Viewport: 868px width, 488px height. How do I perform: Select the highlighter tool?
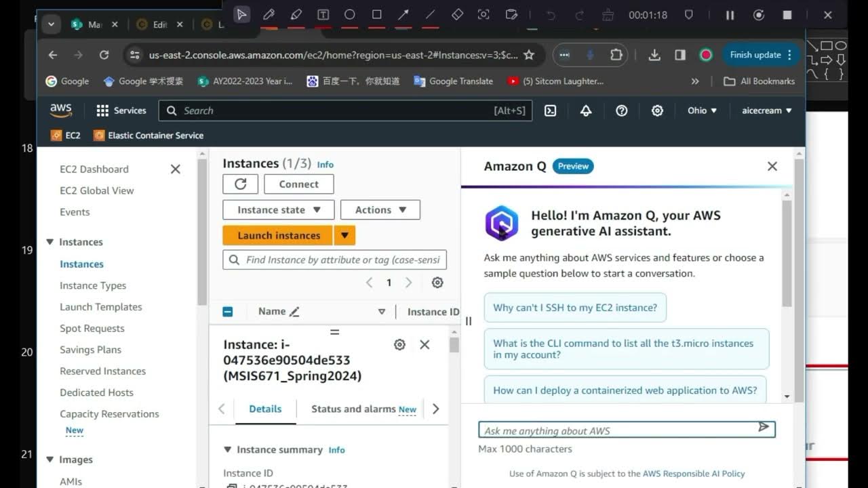click(296, 14)
